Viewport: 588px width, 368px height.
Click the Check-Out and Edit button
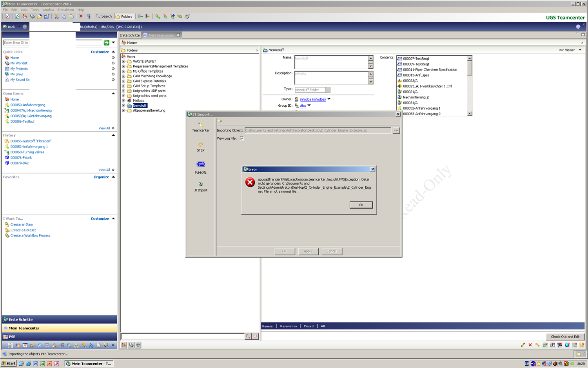tap(565, 337)
